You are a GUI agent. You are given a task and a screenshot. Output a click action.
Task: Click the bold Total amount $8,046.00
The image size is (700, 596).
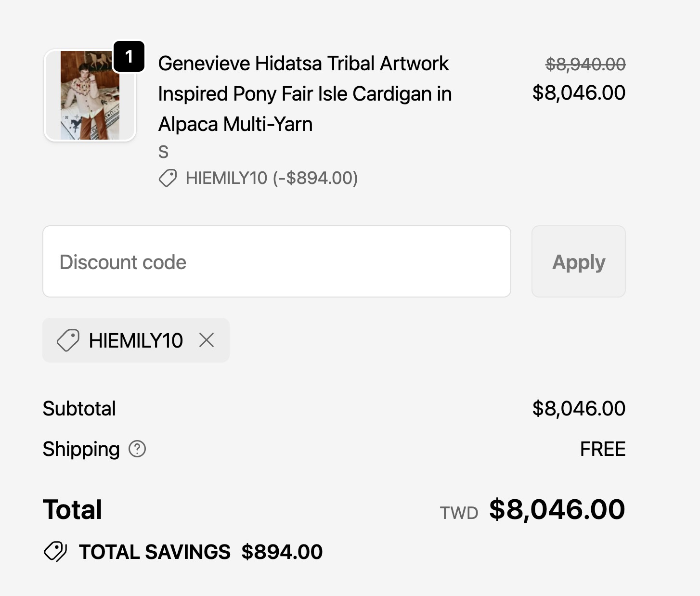[x=557, y=509]
